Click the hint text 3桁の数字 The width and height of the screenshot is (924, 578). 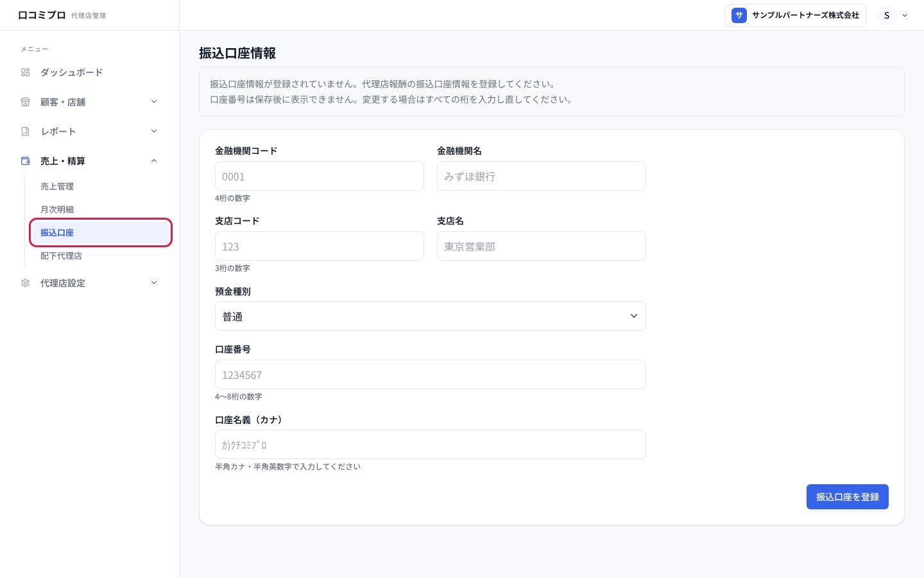coord(232,268)
